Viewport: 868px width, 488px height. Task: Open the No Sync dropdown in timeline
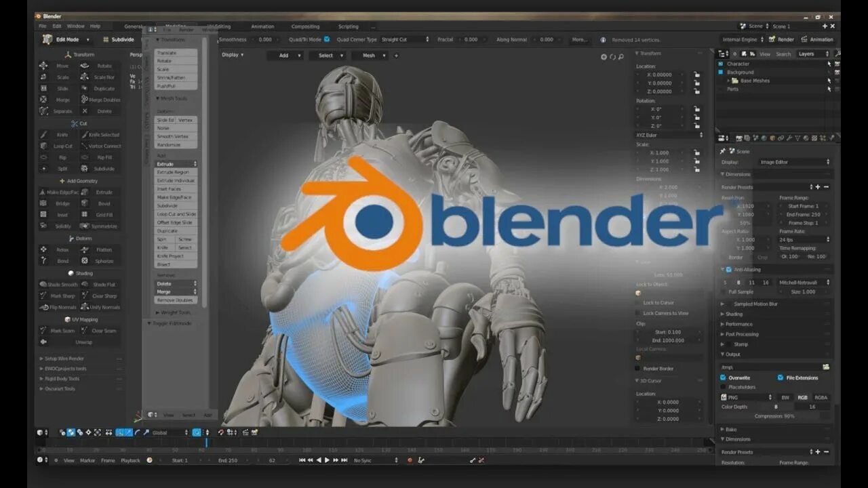[376, 460]
